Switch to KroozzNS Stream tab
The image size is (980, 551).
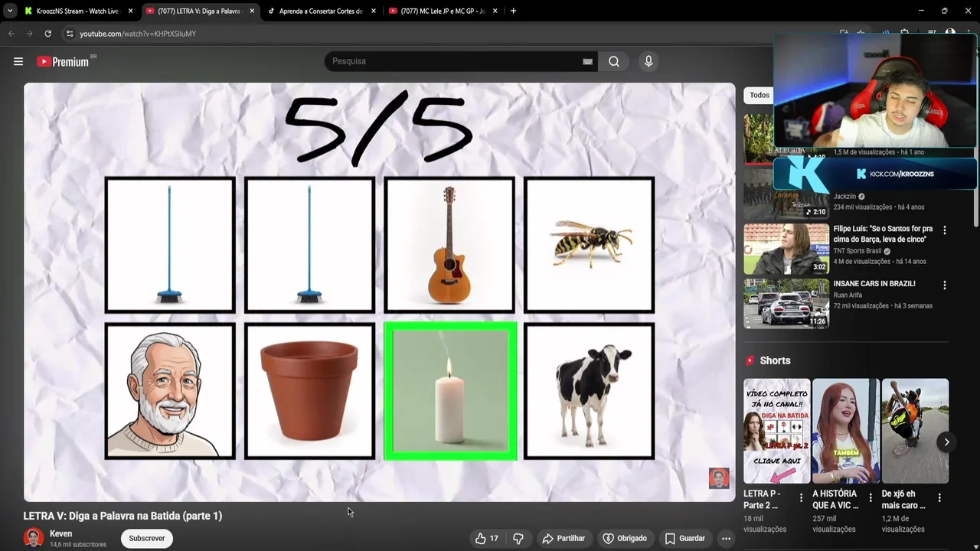77,11
